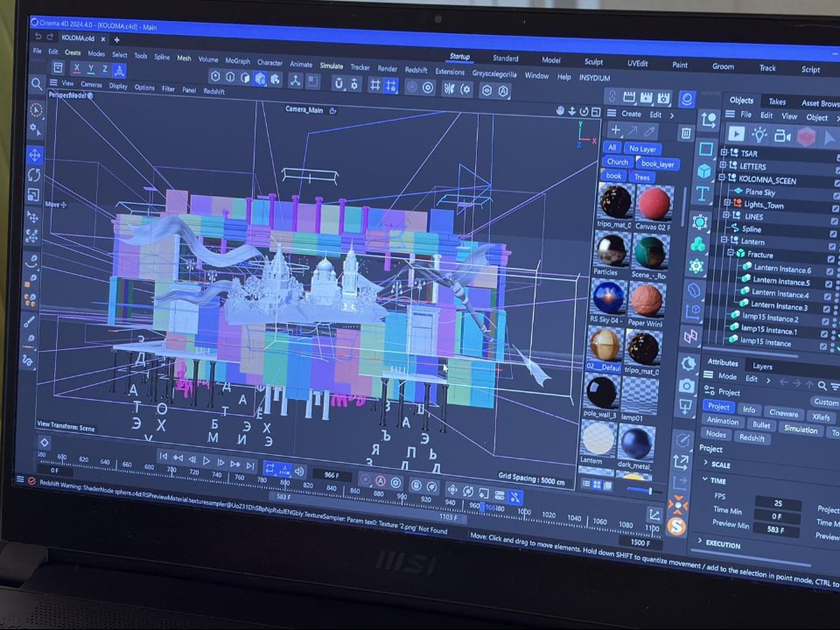Click the viewport maximize icon
The height and width of the screenshot is (630, 840).
tap(595, 112)
